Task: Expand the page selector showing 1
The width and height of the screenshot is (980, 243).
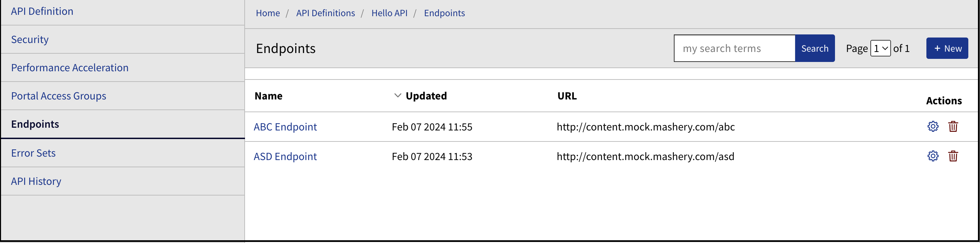Action: point(880,49)
